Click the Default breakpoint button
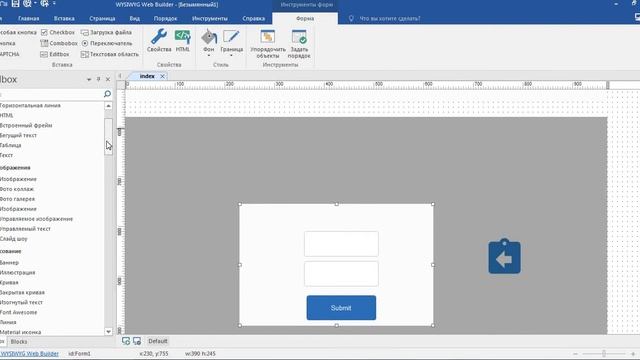This screenshot has height=360, width=640. 158,341
